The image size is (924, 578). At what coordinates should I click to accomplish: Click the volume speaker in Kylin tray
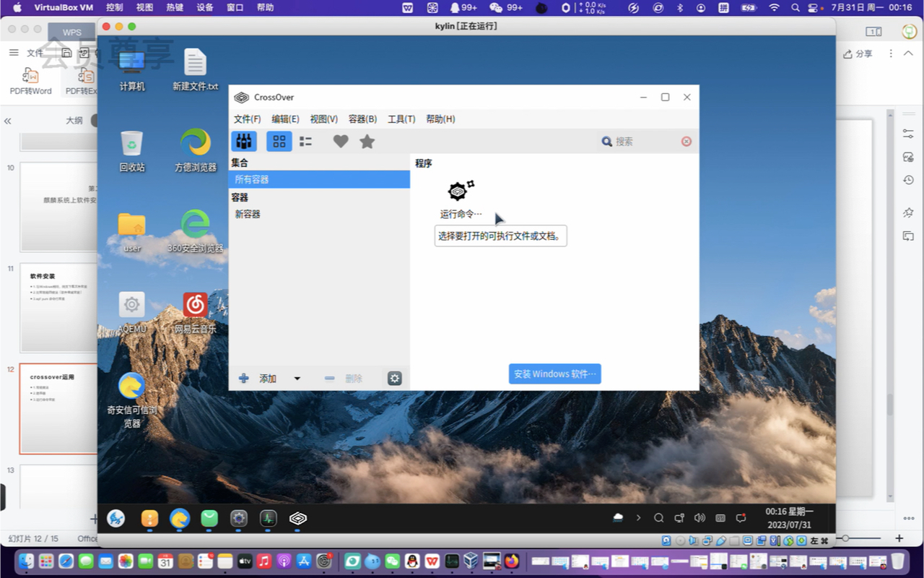tap(699, 518)
